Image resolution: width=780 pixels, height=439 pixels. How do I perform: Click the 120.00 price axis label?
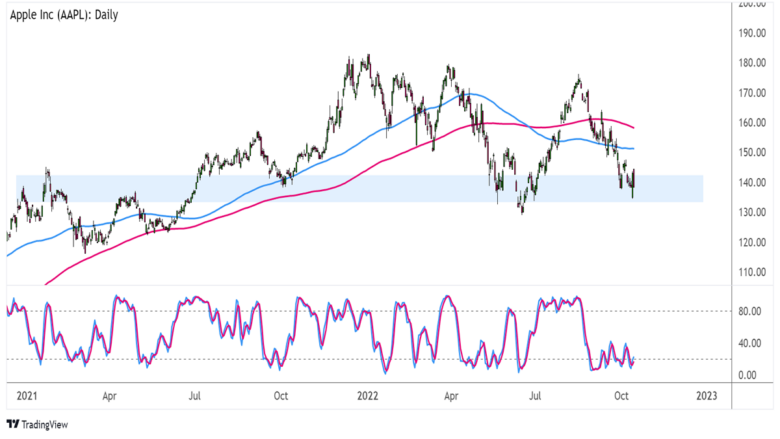pos(752,243)
